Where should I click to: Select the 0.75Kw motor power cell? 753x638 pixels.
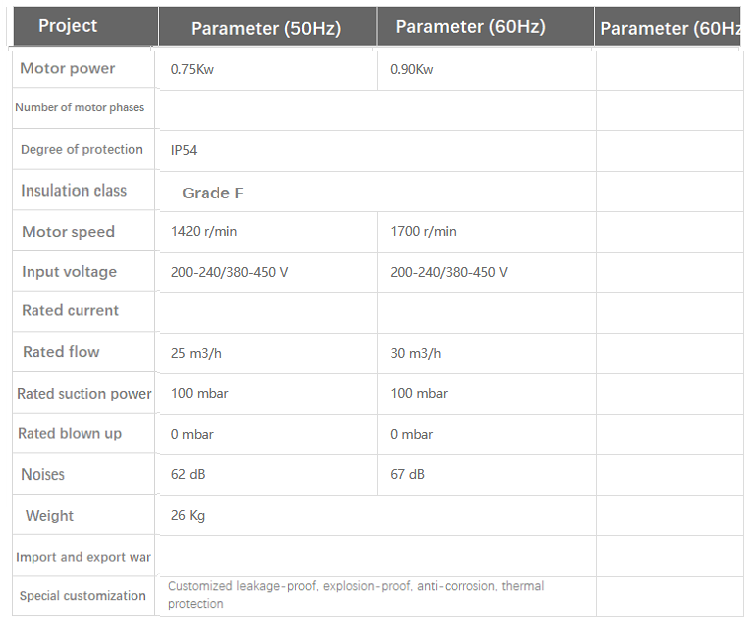(x=192, y=70)
